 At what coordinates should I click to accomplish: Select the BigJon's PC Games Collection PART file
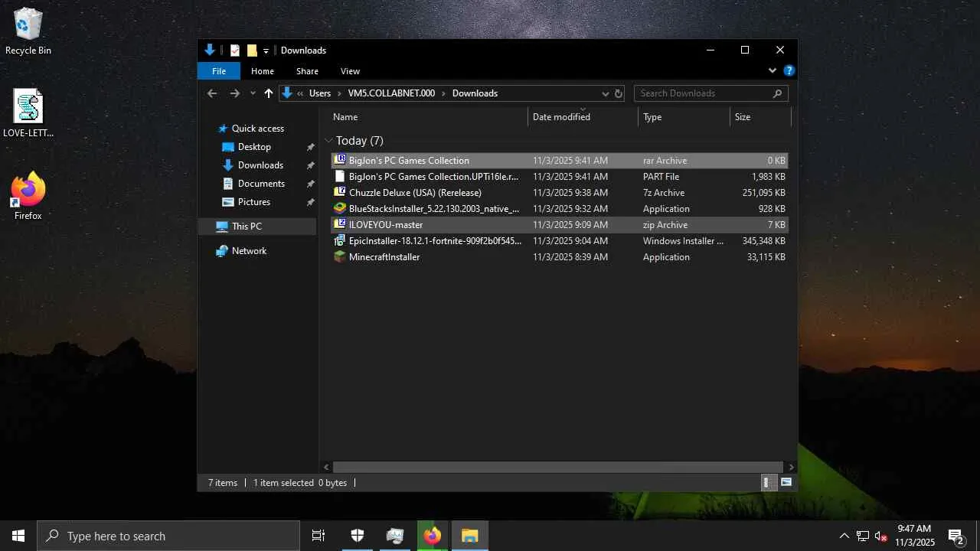[560, 177]
